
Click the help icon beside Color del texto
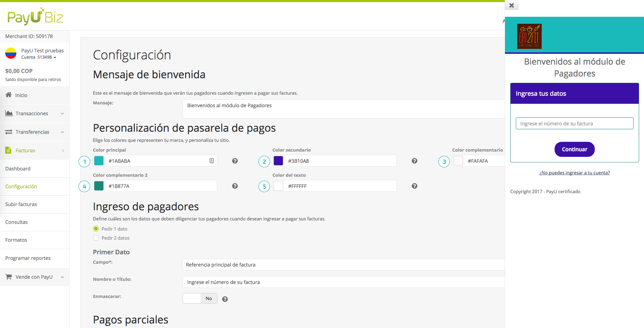pos(414,186)
